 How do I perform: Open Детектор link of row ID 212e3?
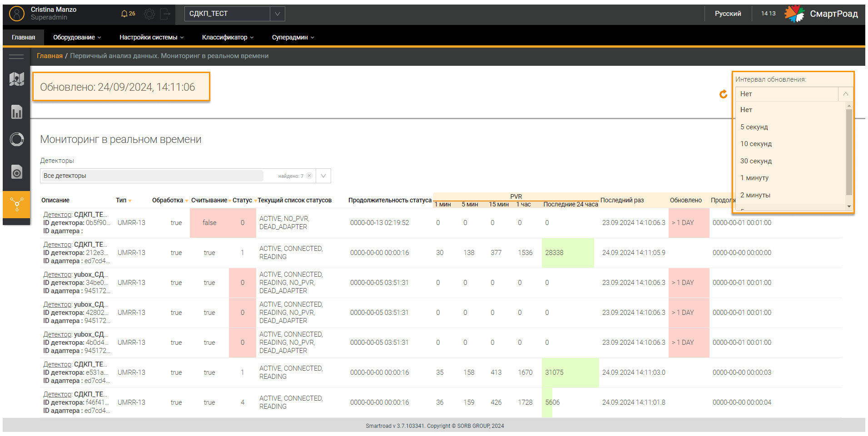[57, 245]
